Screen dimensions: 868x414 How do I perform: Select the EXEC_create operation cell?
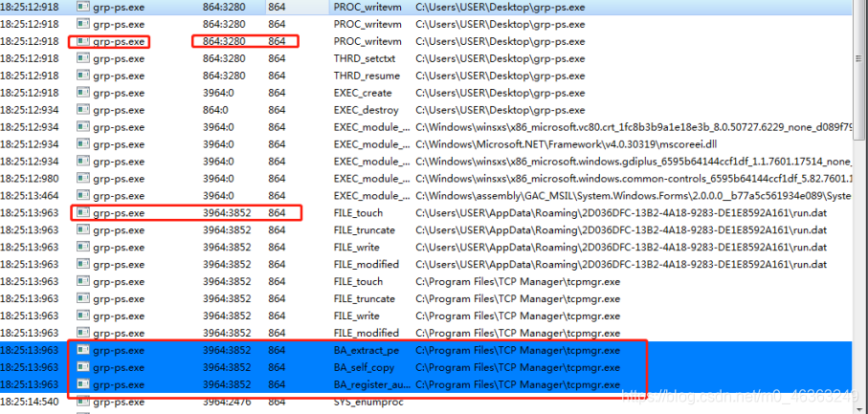363,93
